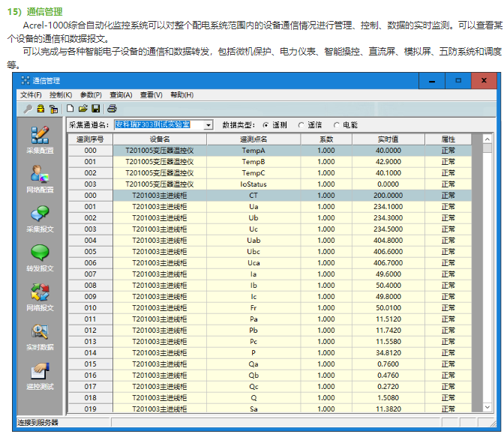Open the 网络配置 sidebar icon
Image resolution: width=504 pixels, height=434 pixels.
(40, 178)
